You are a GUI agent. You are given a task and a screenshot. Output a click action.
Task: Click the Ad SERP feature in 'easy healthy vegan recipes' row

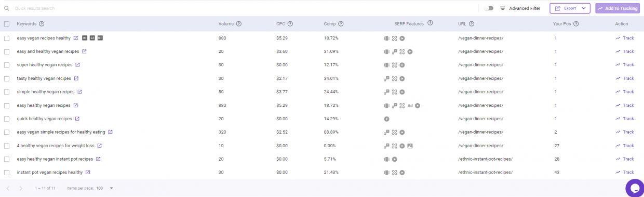[410, 105]
